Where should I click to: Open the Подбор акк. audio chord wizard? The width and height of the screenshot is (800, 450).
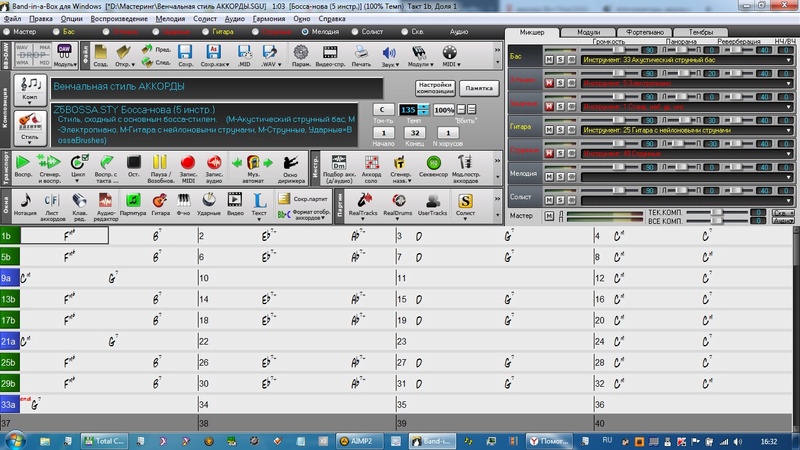339,163
